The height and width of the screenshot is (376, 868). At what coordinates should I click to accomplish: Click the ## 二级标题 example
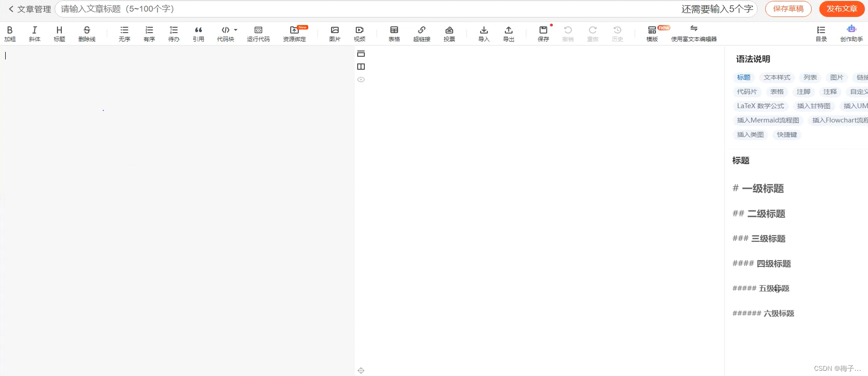coord(759,214)
